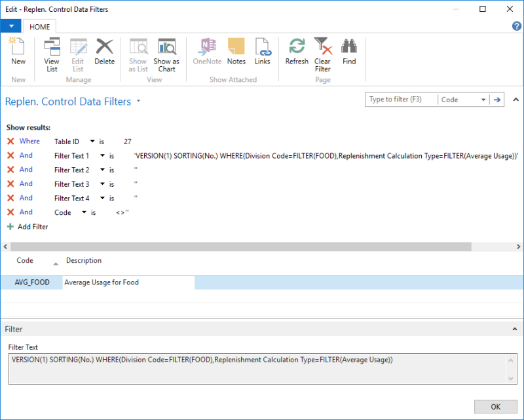Sort by the Code column header

click(25, 261)
